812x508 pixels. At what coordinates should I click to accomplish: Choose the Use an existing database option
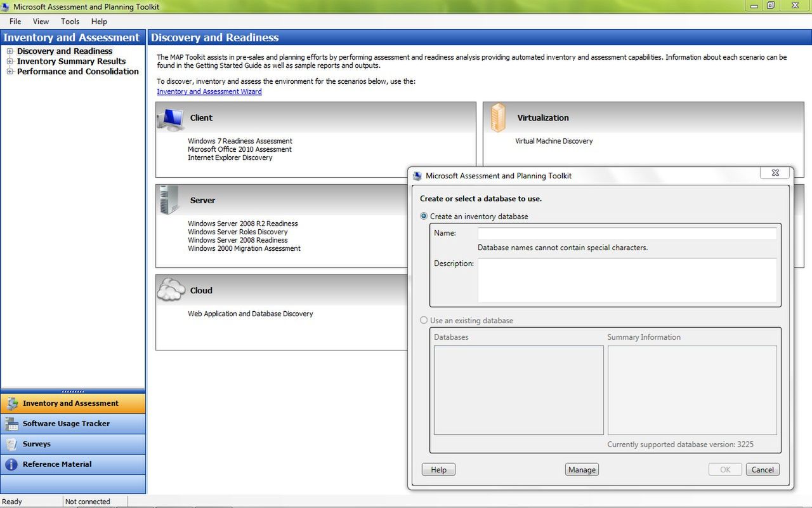pyautogui.click(x=423, y=321)
